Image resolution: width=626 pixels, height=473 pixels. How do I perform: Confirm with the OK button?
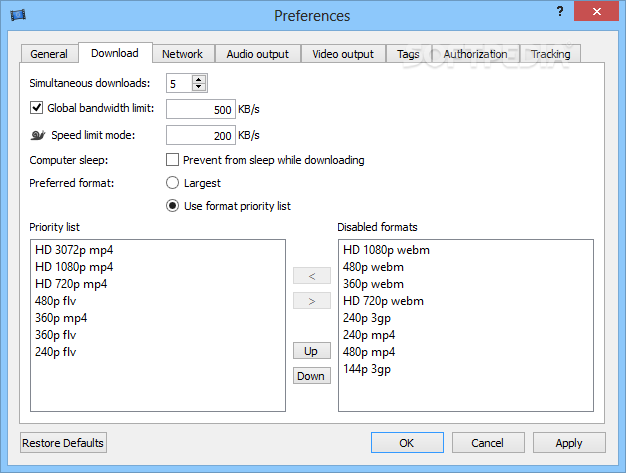pos(407,443)
